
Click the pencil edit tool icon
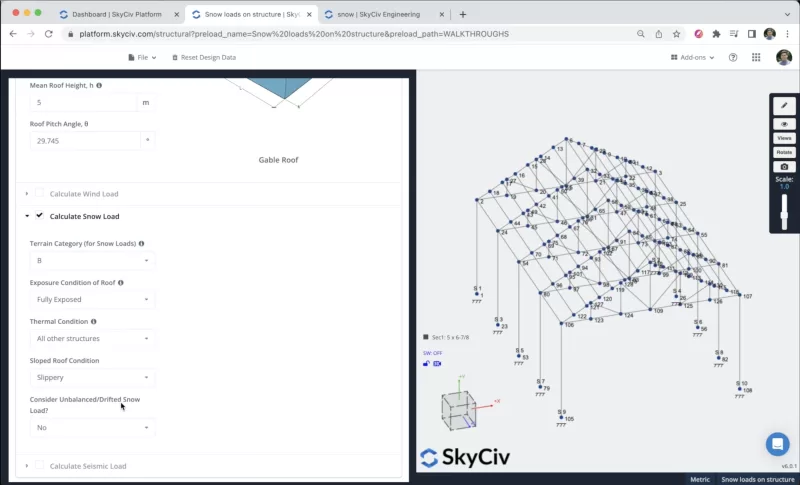click(784, 106)
